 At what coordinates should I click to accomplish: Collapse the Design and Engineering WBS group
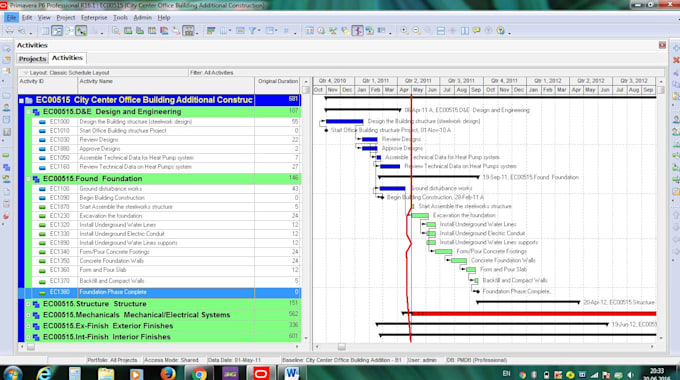coord(28,112)
